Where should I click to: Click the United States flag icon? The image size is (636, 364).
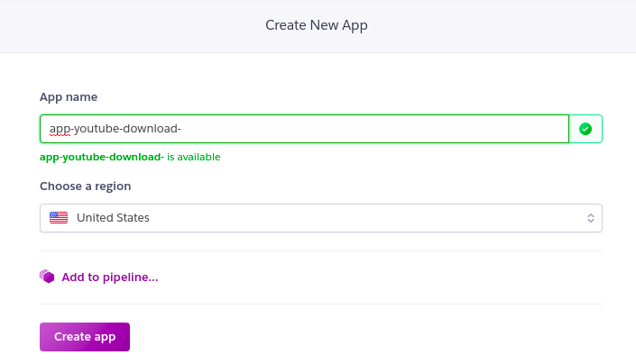click(59, 218)
